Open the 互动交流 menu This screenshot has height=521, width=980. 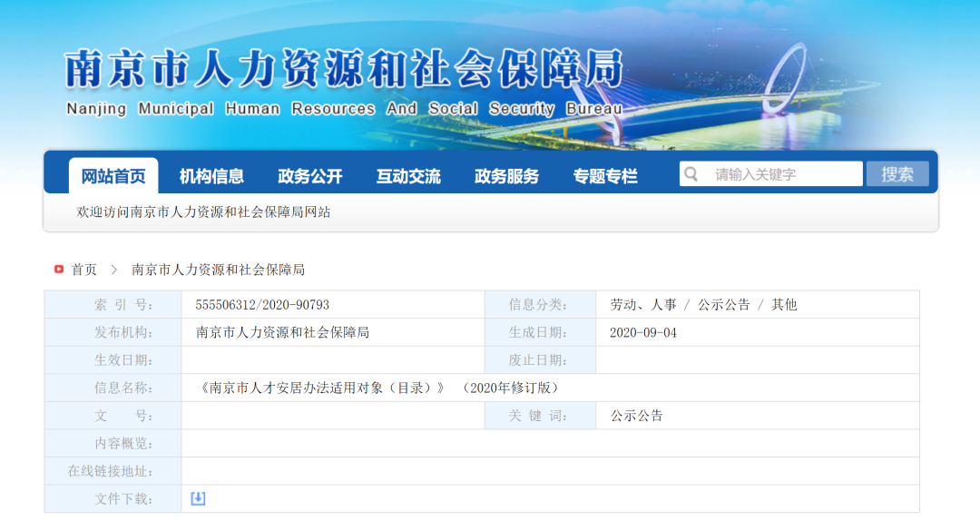click(x=408, y=176)
